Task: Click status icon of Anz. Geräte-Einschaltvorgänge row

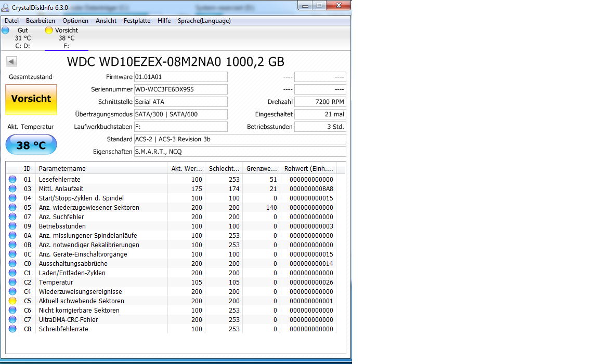Action: (12, 254)
